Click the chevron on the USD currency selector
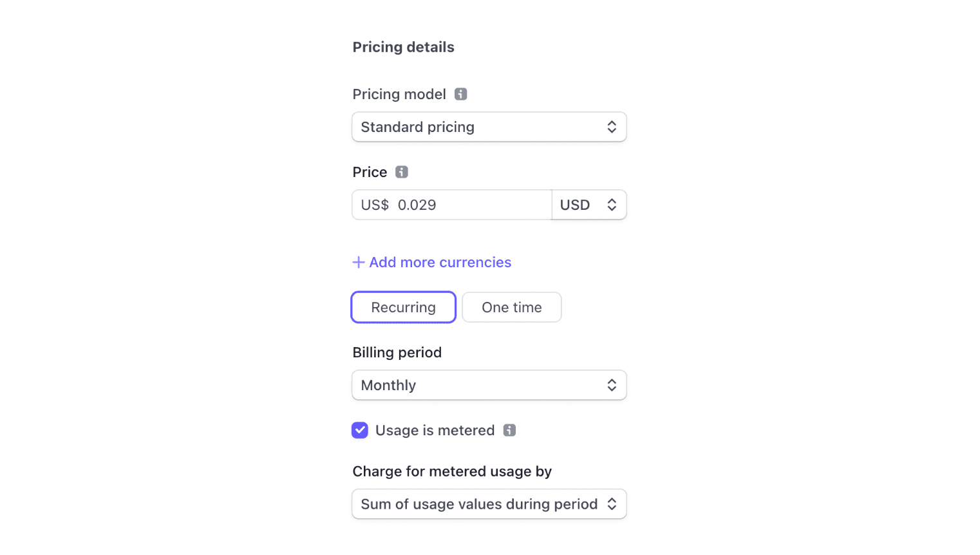The width and height of the screenshot is (980, 555). 612,205
